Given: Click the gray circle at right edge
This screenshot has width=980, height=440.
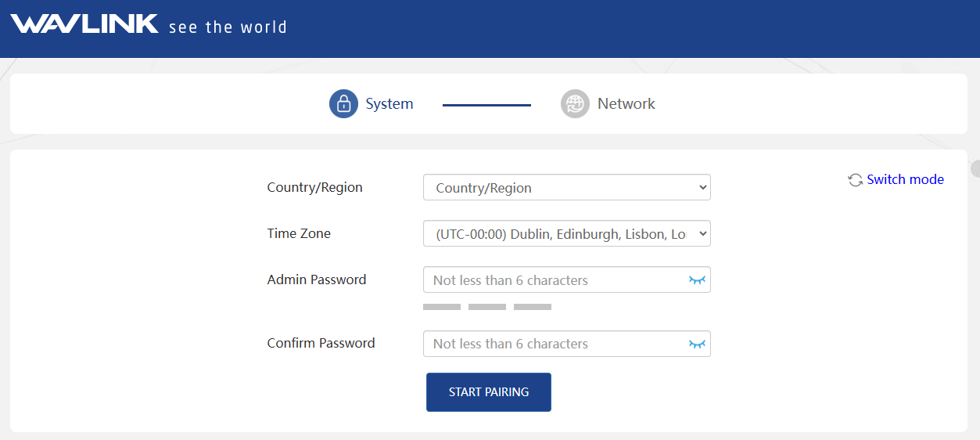Looking at the screenshot, I should (975, 168).
